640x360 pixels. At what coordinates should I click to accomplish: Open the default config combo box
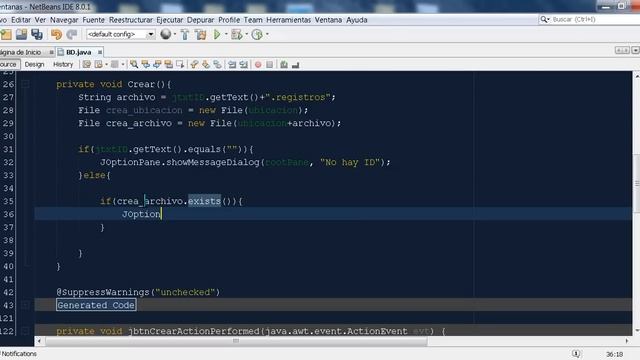pyautogui.click(x=120, y=34)
